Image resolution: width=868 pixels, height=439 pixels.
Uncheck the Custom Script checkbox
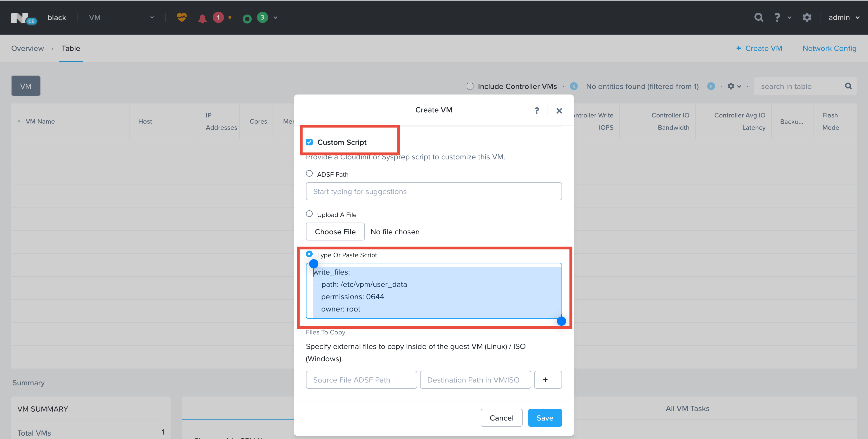[309, 142]
